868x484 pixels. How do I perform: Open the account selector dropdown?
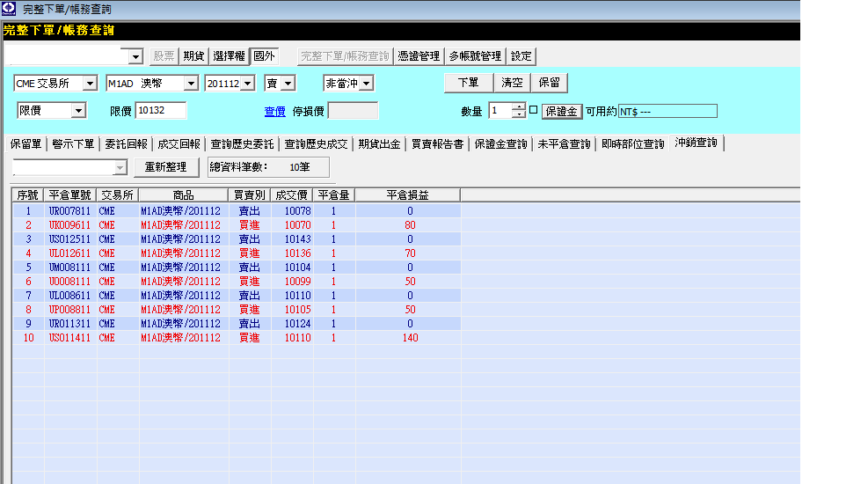(135, 56)
